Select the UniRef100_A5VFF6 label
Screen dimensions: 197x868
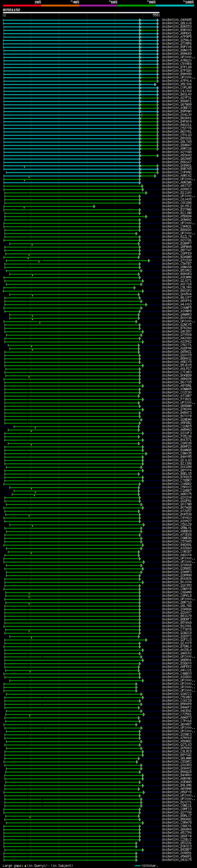(x=177, y=301)
